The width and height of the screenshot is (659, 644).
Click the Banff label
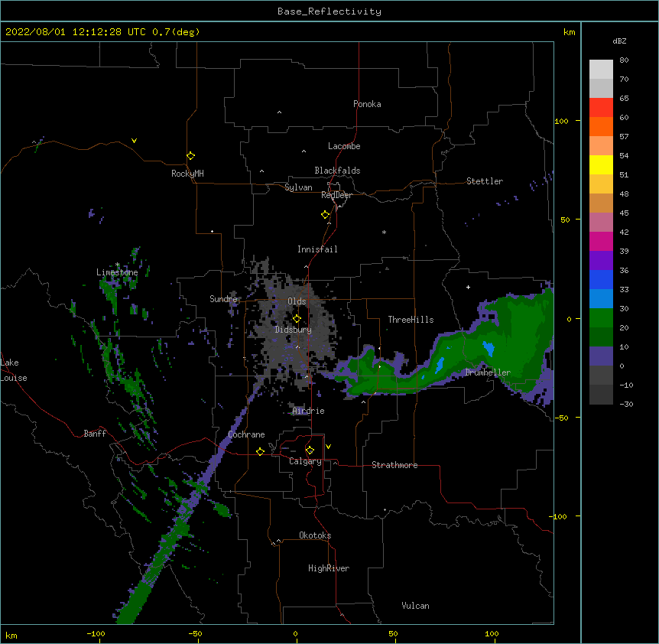(95, 434)
